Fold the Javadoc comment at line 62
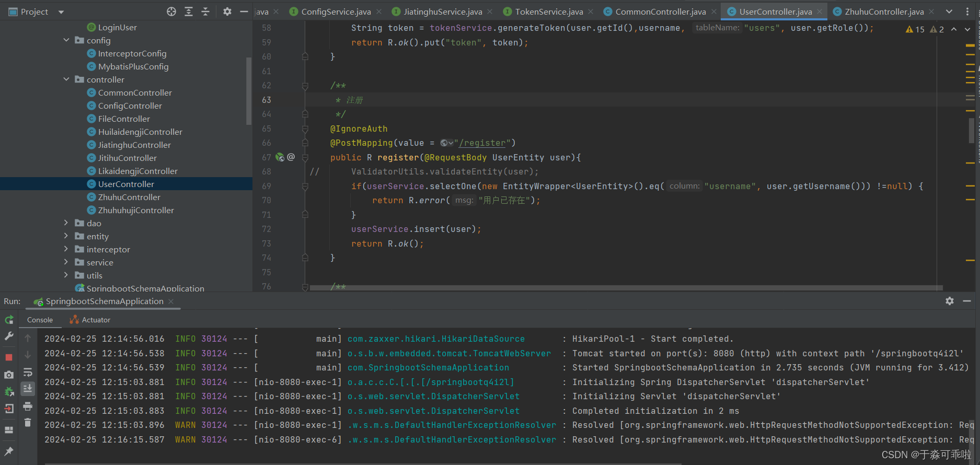 305,85
